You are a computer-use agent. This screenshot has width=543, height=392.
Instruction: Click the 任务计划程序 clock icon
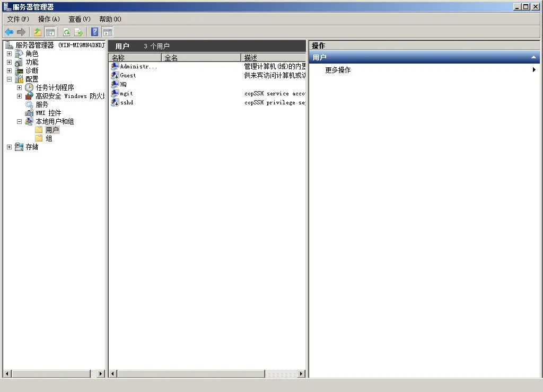click(x=29, y=87)
